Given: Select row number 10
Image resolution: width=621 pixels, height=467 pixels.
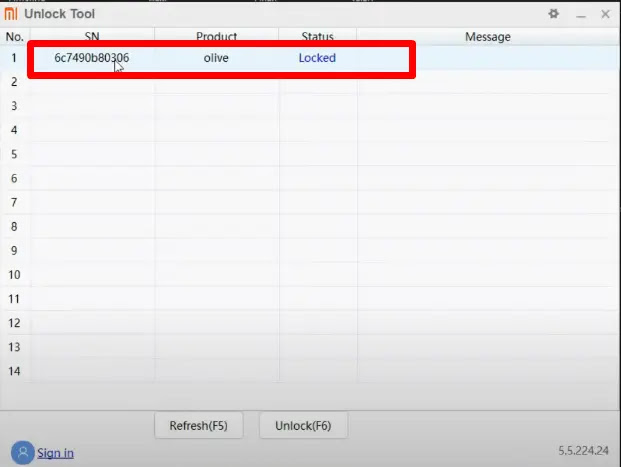Looking at the screenshot, I should pos(14,274).
